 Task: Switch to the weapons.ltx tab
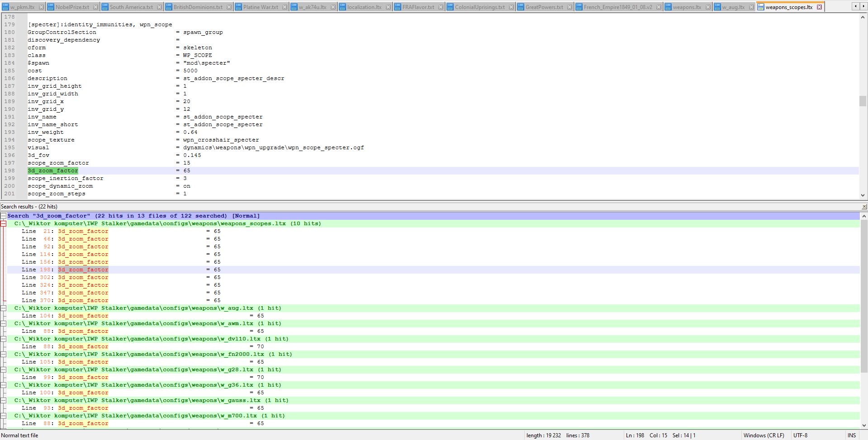[x=687, y=7]
